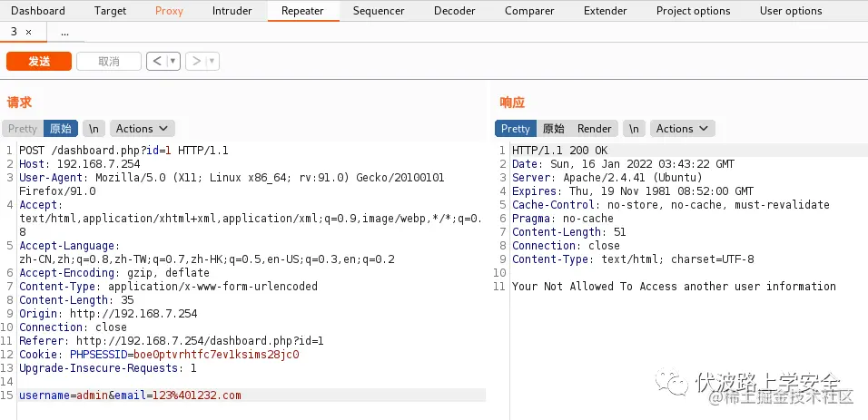Viewport: 868px width, 420px height.
Task: Click the PHPSESSID cookie value
Action: [x=216, y=355]
